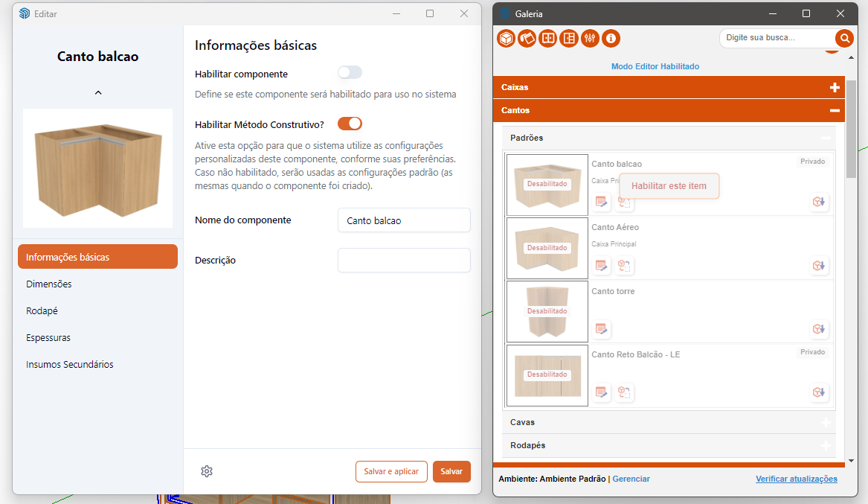The image size is (868, 504).
Task: Collapse the Cantos category
Action: pos(835,111)
